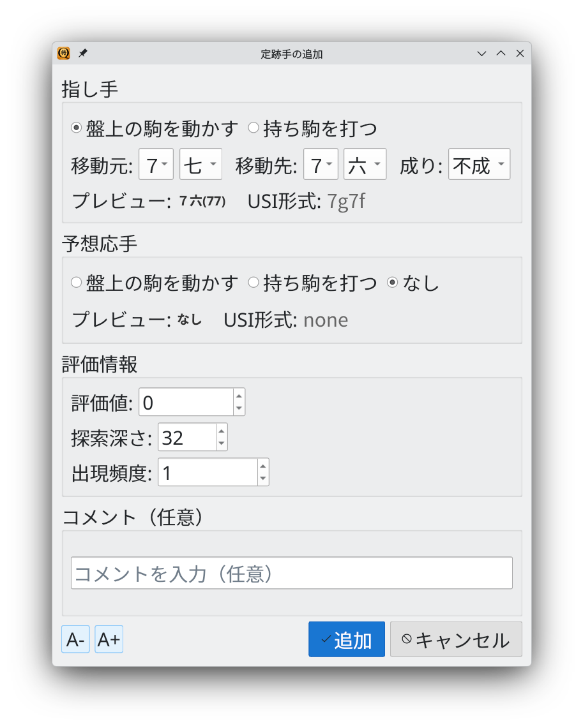The width and height of the screenshot is (583, 728).
Task: Click the shogi piece app icon in titlebar
Action: click(x=63, y=54)
